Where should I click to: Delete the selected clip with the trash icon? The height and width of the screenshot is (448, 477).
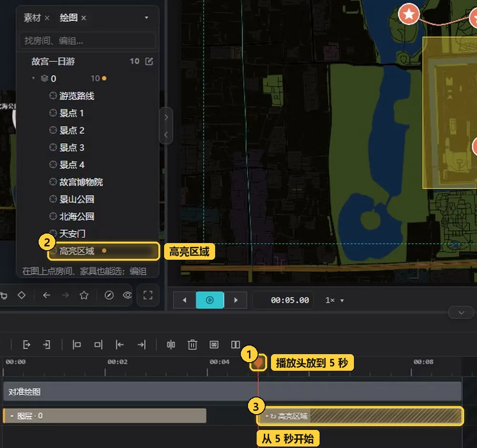192,345
